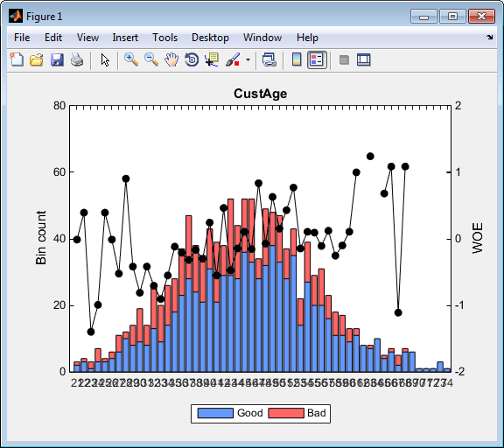Open the Window menu

pyautogui.click(x=262, y=38)
